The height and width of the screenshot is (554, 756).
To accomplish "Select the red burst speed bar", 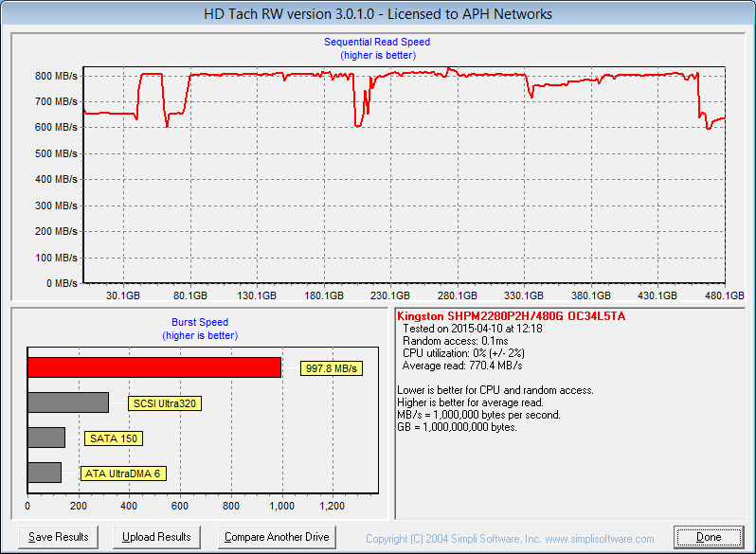I will coord(154,367).
